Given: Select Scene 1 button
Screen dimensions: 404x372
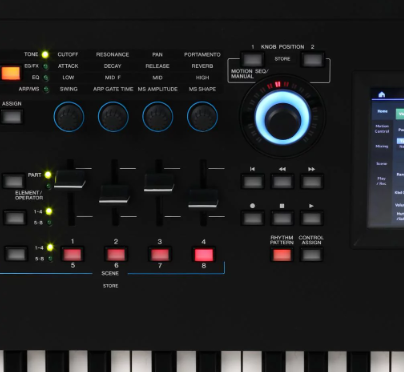Looking at the screenshot, I should [72, 255].
